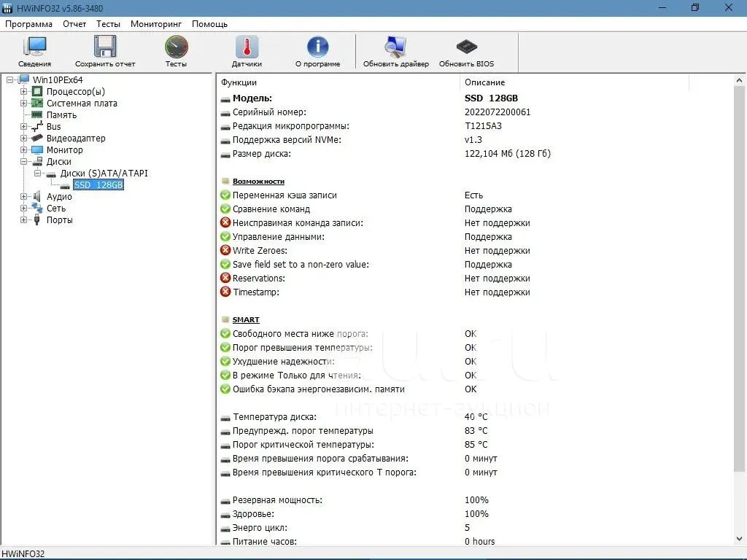Click the Серийный номер row label
The width and height of the screenshot is (747, 560).
point(269,112)
